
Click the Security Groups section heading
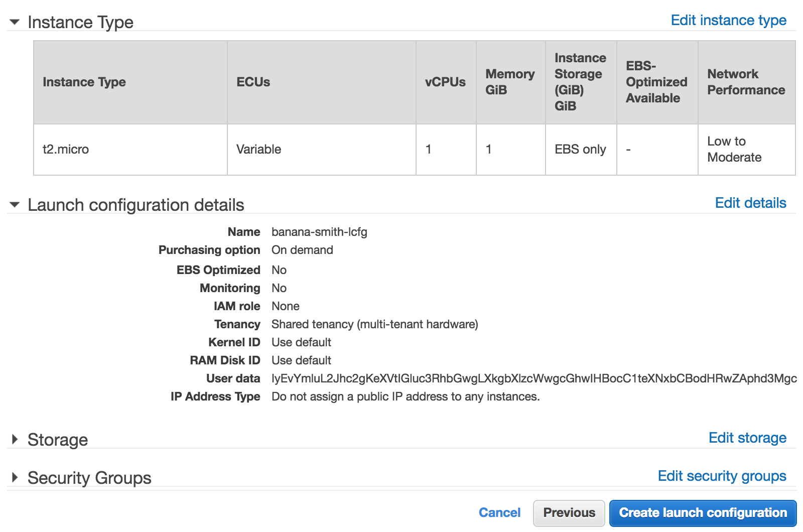point(89,478)
